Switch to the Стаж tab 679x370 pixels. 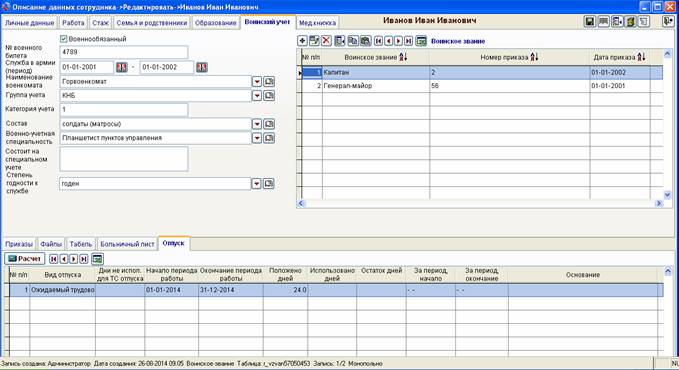pyautogui.click(x=100, y=23)
